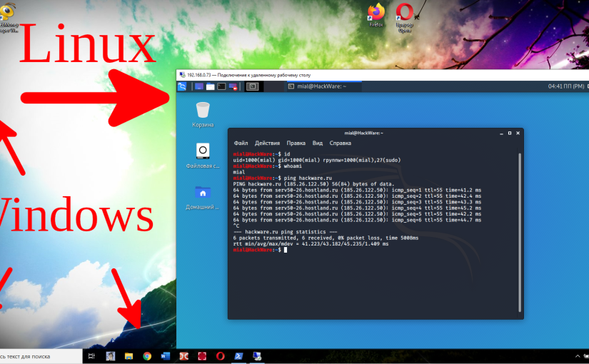Open the Файл menu in terminal
The image size is (589, 364).
tap(241, 143)
